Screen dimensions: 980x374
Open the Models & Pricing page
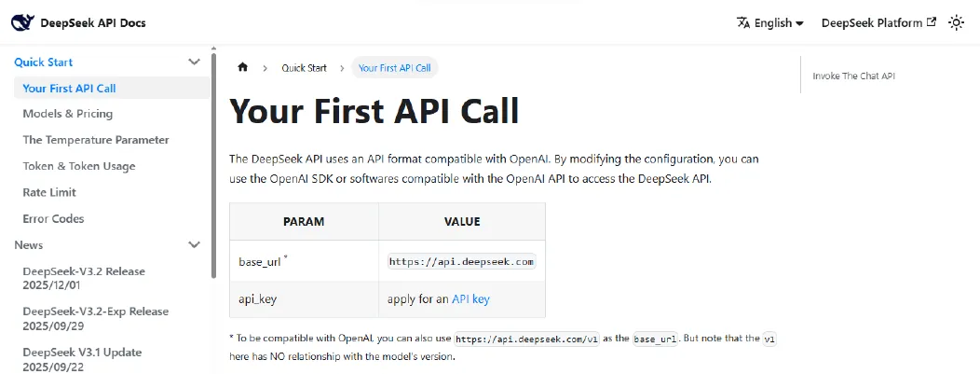coord(67,114)
